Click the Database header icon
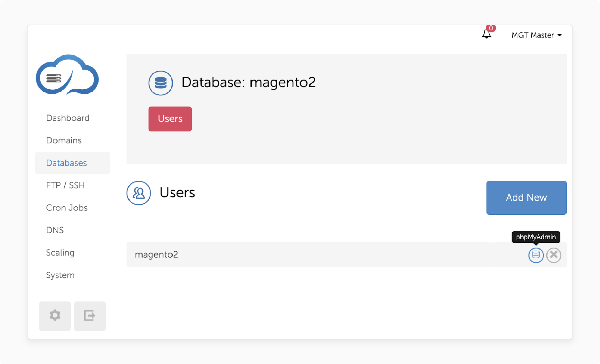Image resolution: width=600 pixels, height=364 pixels. coord(161,83)
